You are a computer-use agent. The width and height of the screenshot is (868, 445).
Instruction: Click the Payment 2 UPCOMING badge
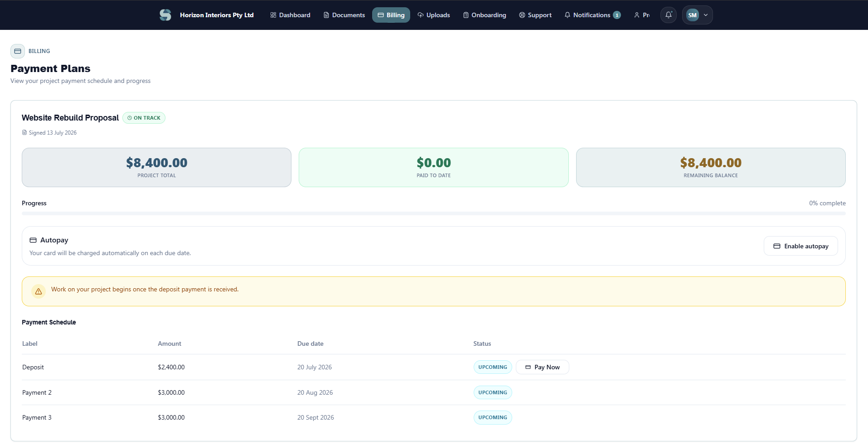[493, 392]
